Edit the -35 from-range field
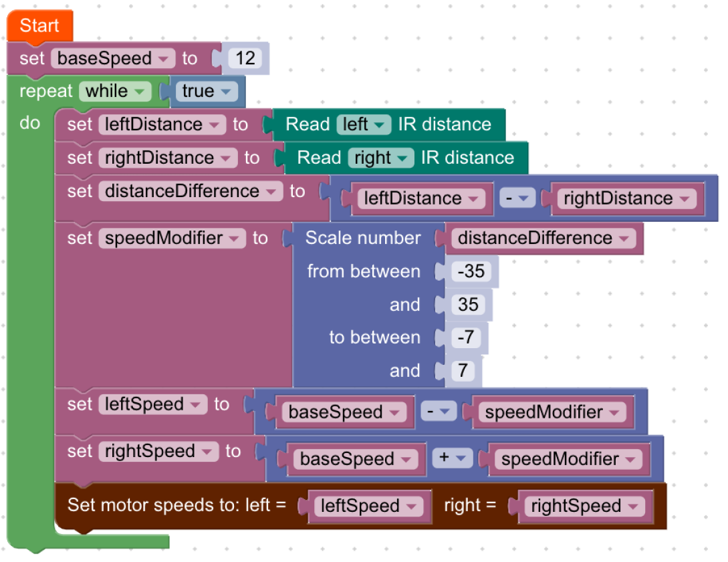 tap(471, 272)
